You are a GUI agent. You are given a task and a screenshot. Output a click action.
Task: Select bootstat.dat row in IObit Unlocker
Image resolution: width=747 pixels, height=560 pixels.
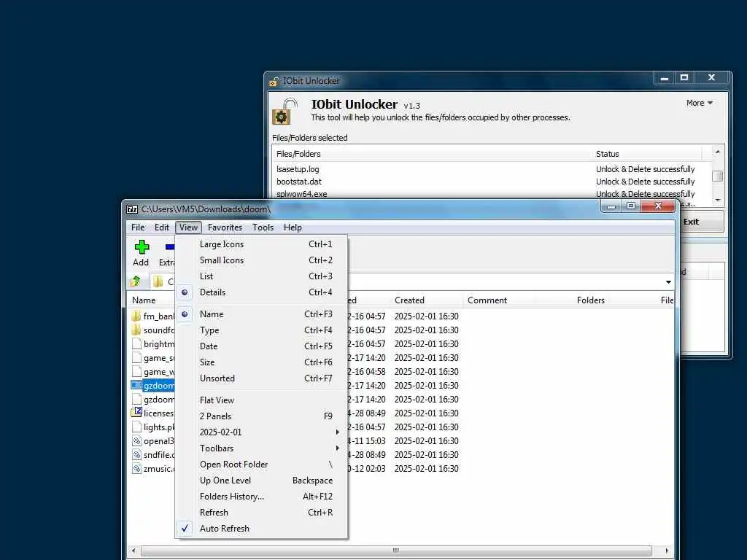pyautogui.click(x=492, y=182)
